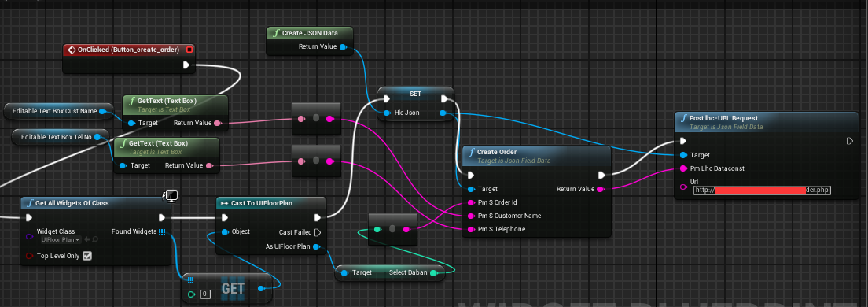Click the GET node array input pin

(x=190, y=280)
